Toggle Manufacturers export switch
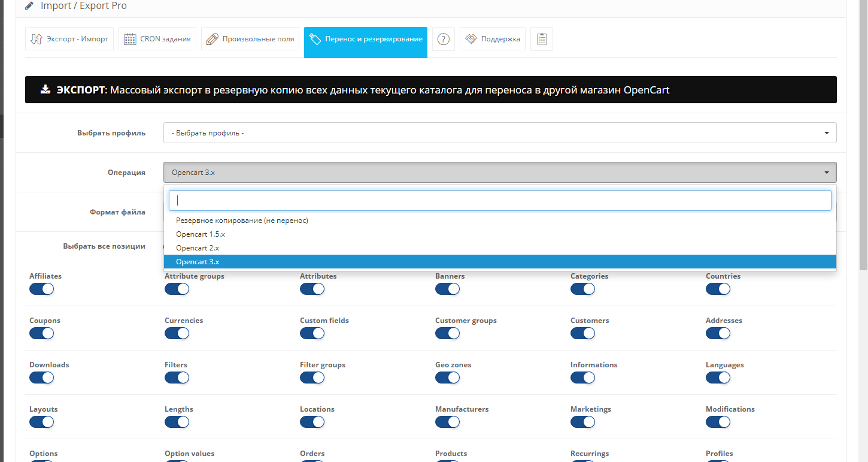The width and height of the screenshot is (868, 462). click(447, 422)
